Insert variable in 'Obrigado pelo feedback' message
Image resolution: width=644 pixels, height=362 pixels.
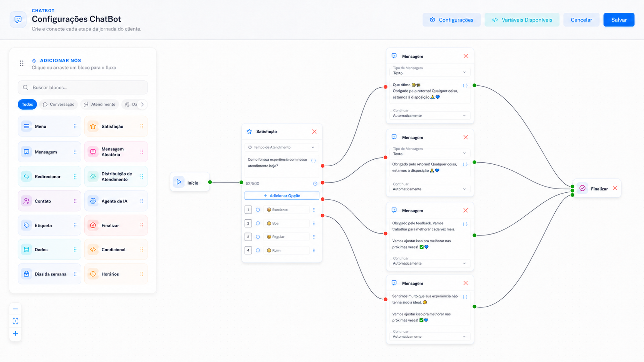coord(465,224)
